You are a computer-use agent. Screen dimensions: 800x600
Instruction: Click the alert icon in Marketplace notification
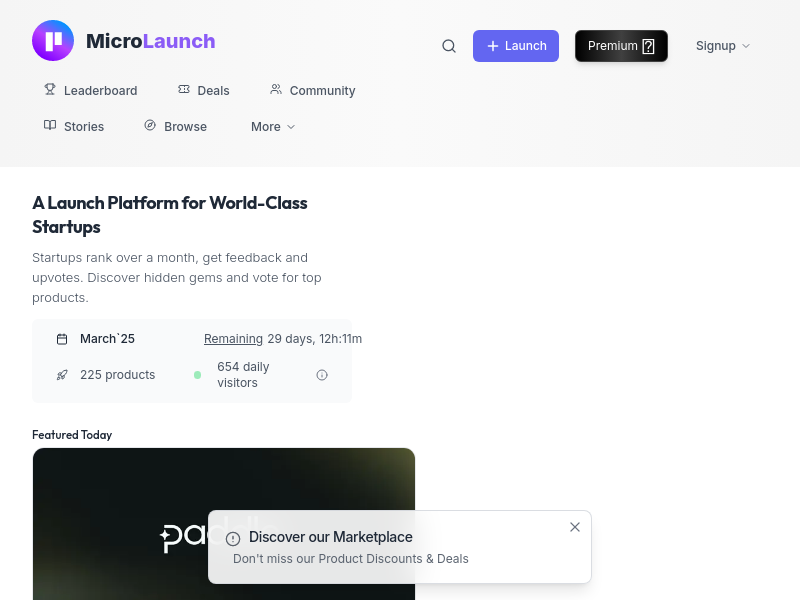tap(233, 538)
